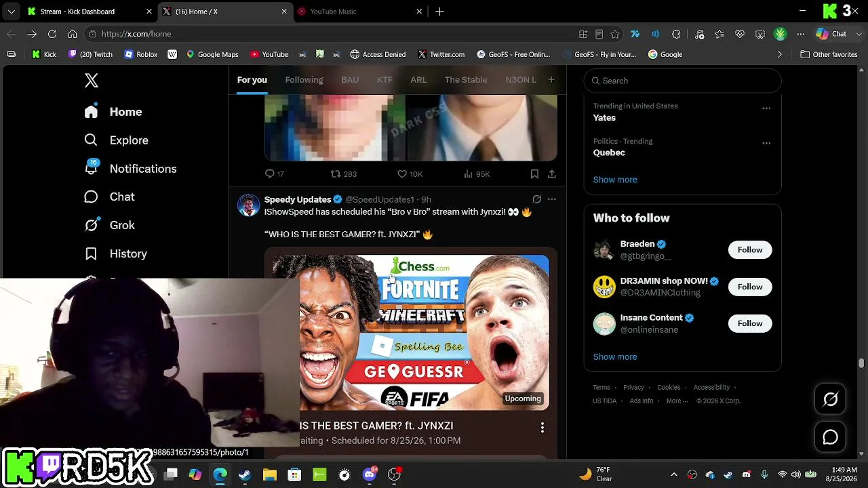868x488 pixels.
Task: Open a new browser tab
Action: 439,12
